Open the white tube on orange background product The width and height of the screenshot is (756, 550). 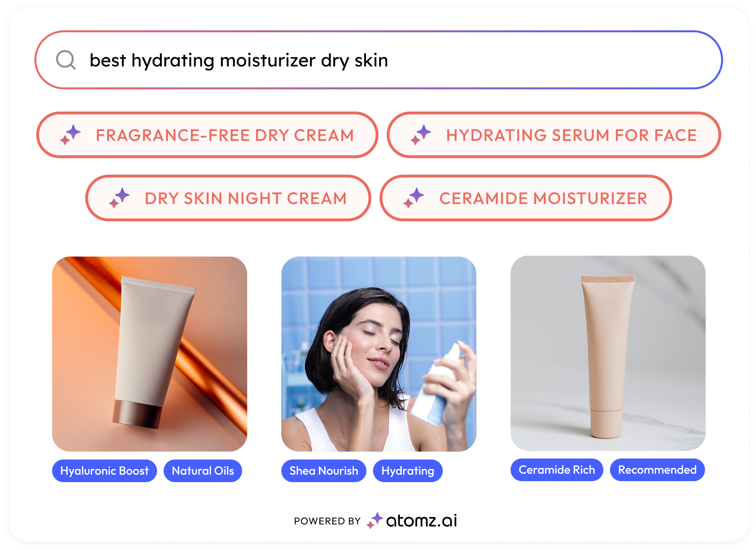[x=150, y=354]
